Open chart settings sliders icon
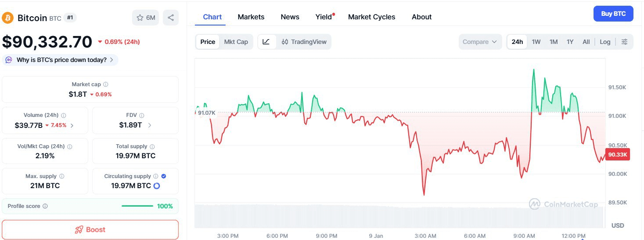The height and width of the screenshot is (240, 644). click(x=624, y=42)
